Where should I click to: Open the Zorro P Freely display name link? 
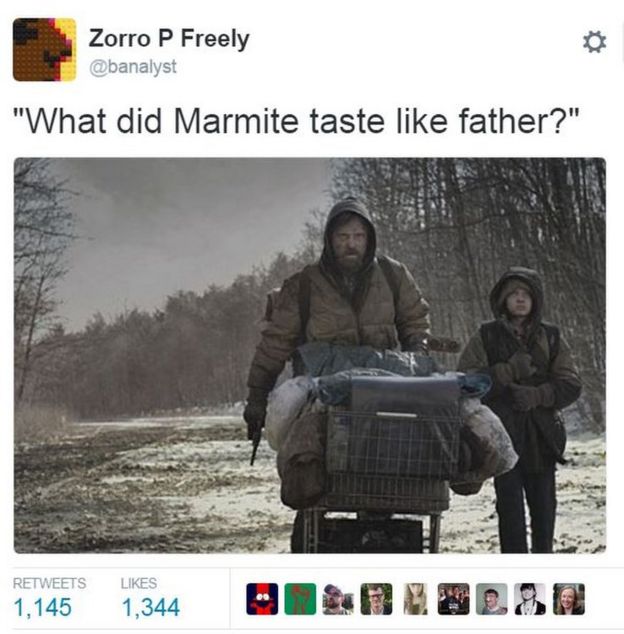169,39
